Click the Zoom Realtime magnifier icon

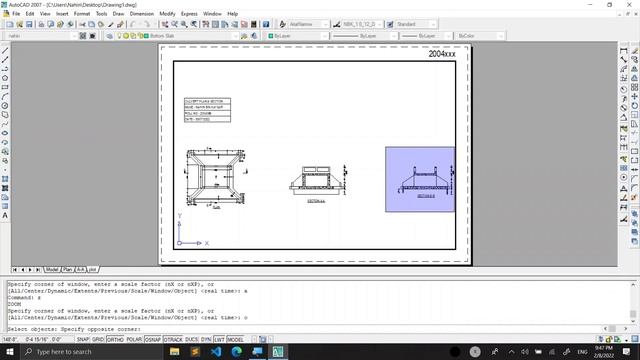(x=175, y=24)
